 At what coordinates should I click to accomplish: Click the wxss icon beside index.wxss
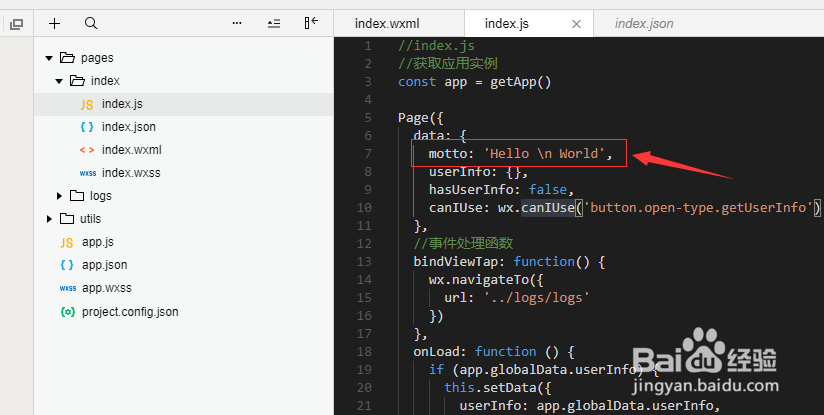pyautogui.click(x=88, y=173)
